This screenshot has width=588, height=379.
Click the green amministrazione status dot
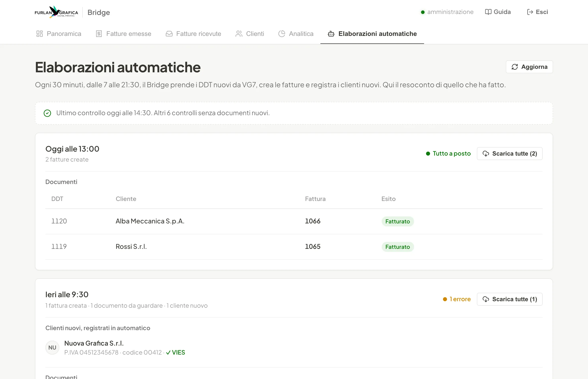point(423,12)
